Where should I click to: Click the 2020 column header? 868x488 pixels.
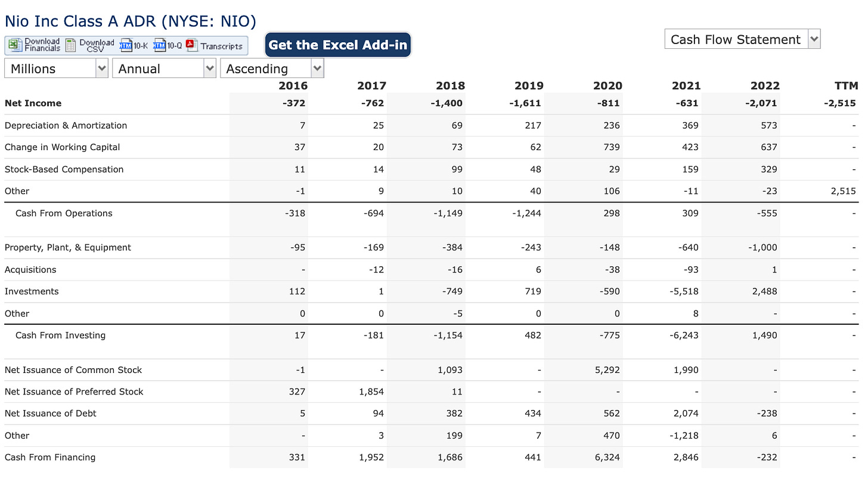(x=607, y=86)
